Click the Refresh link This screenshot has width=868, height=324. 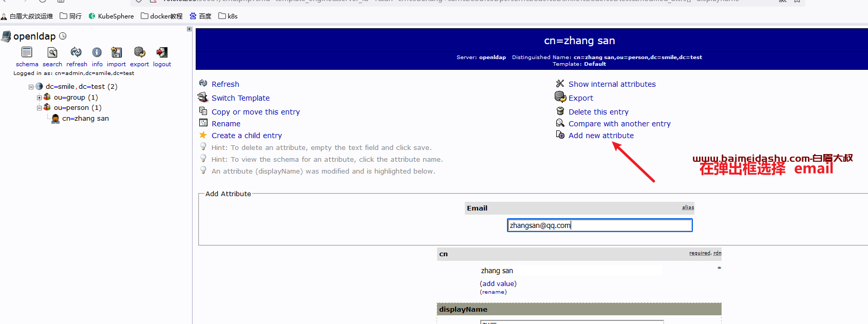pyautogui.click(x=225, y=84)
